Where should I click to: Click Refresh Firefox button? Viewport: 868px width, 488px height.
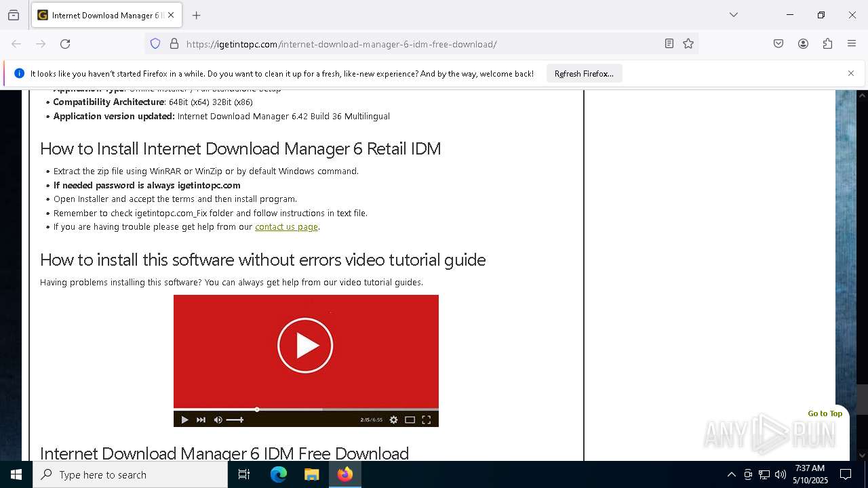click(x=584, y=73)
